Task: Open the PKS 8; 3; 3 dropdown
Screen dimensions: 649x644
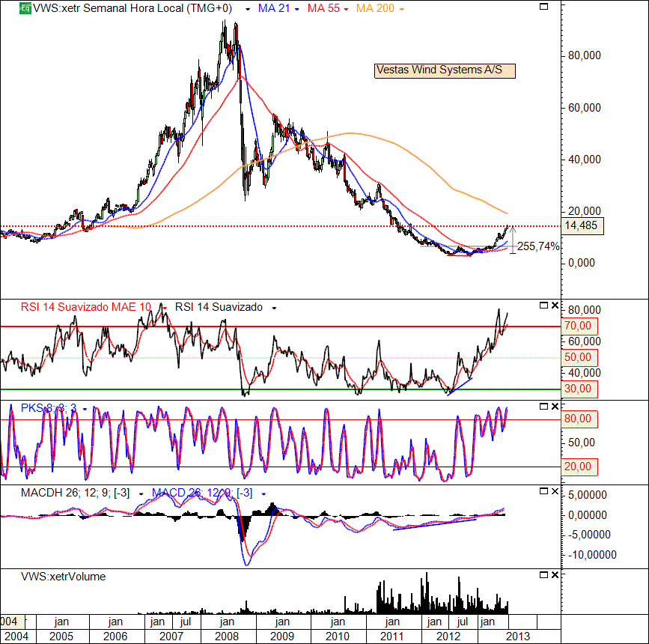Action: (85, 409)
